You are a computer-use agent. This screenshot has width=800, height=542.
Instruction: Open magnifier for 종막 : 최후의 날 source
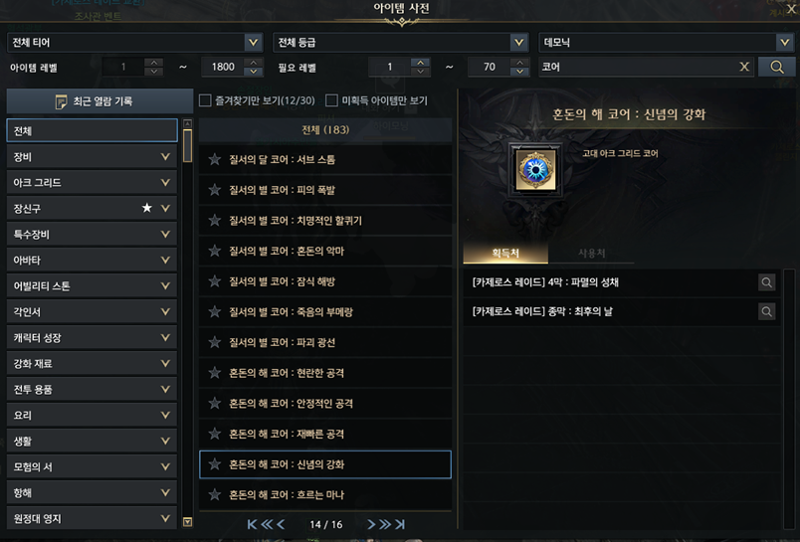[766, 311]
